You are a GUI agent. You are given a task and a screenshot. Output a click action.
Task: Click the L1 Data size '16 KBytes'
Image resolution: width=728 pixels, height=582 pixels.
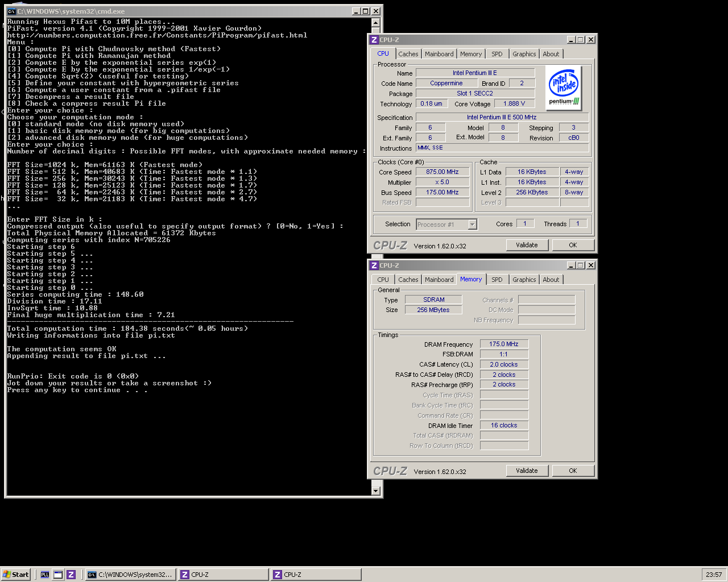click(x=532, y=172)
